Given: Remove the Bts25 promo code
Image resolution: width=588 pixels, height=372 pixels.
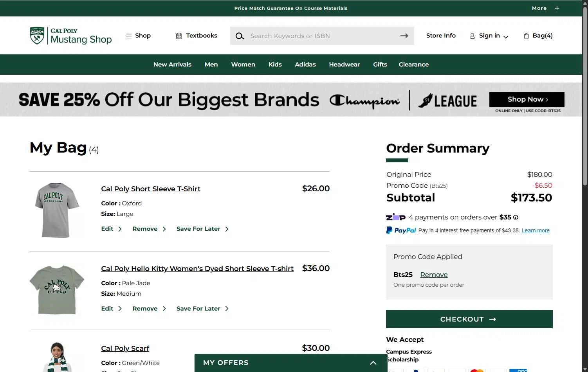Looking at the screenshot, I should (434, 275).
